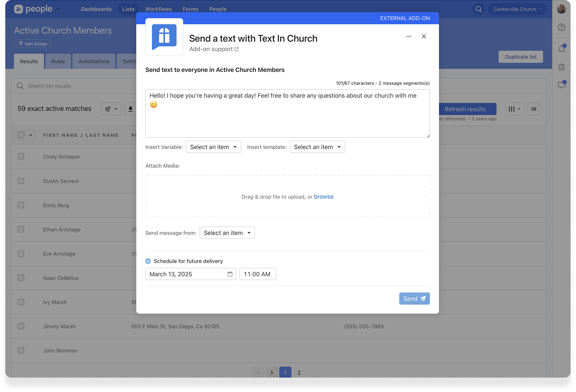Click the column layout icon
Viewport: 576px width, 392px height.
click(515, 109)
